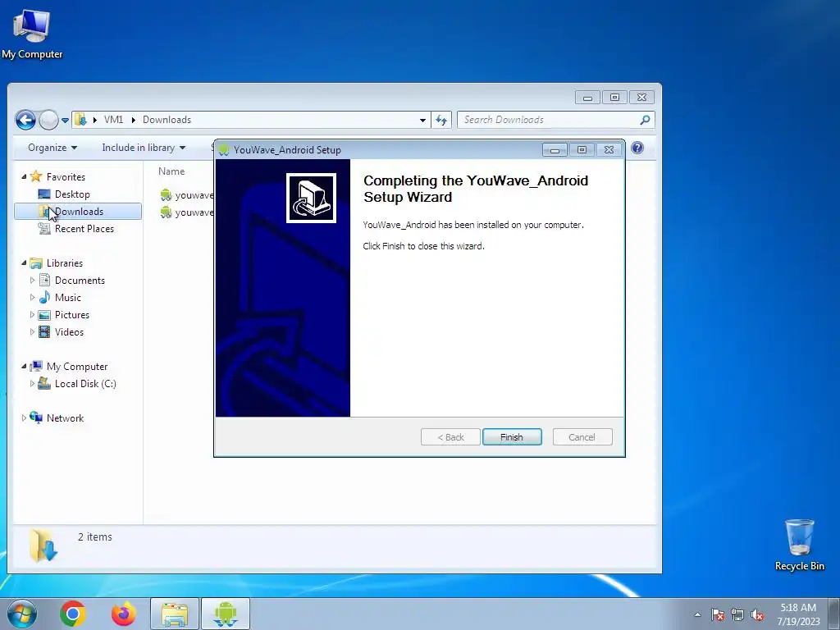Expand the Pictures library
This screenshot has height=630, width=840.
click(32, 314)
